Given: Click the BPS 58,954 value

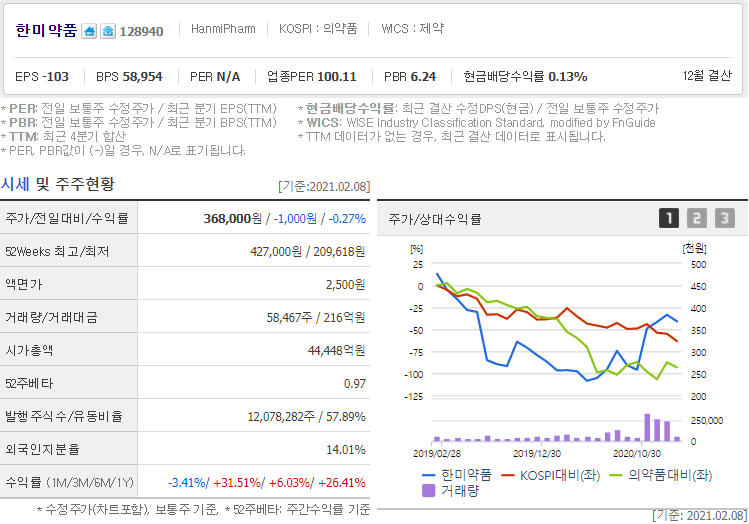Looking at the screenshot, I should coord(129,76).
